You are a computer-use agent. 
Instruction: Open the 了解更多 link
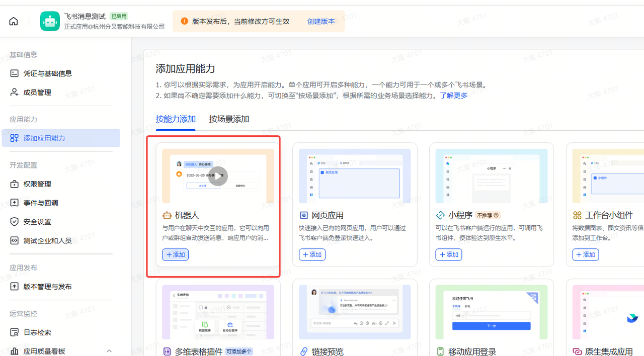(453, 96)
